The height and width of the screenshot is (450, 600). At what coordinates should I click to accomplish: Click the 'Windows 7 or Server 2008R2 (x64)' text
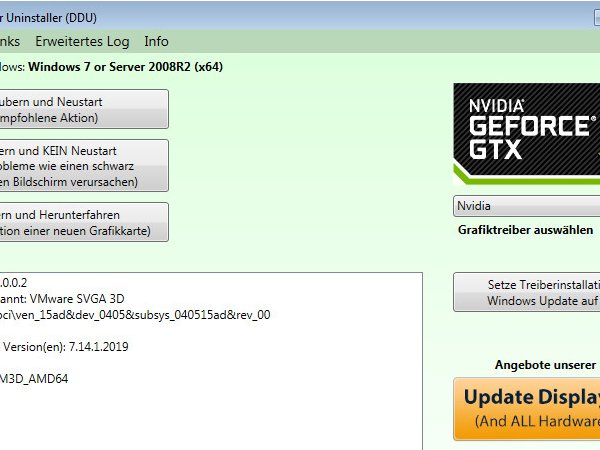click(x=126, y=67)
